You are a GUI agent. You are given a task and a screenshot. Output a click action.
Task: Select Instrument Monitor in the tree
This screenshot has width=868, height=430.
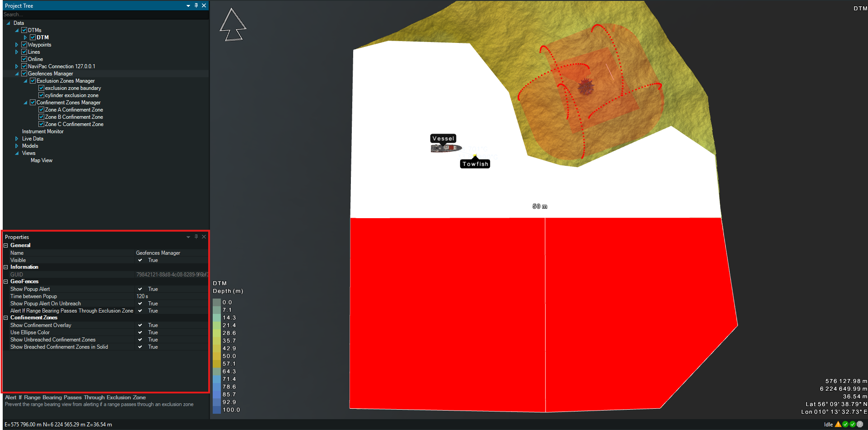pos(43,131)
